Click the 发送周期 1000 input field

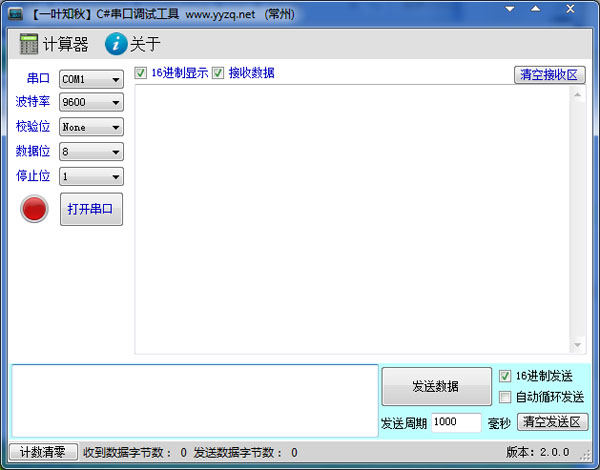(x=456, y=422)
